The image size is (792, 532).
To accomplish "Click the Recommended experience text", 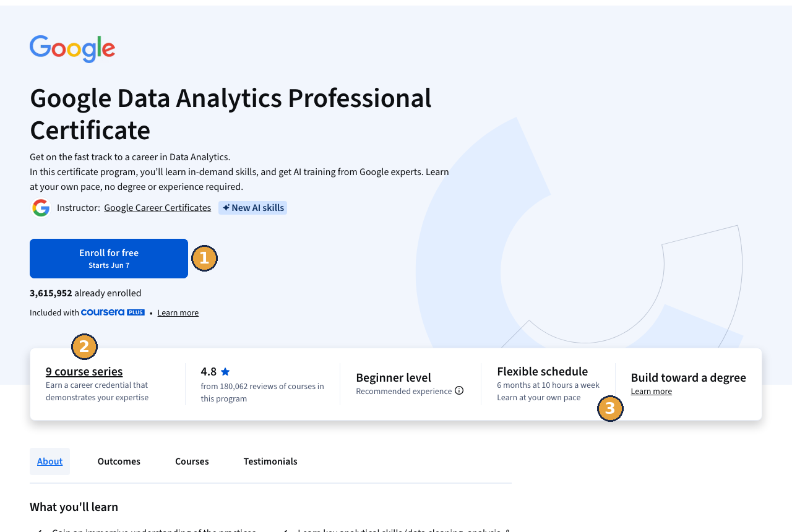I will [404, 391].
